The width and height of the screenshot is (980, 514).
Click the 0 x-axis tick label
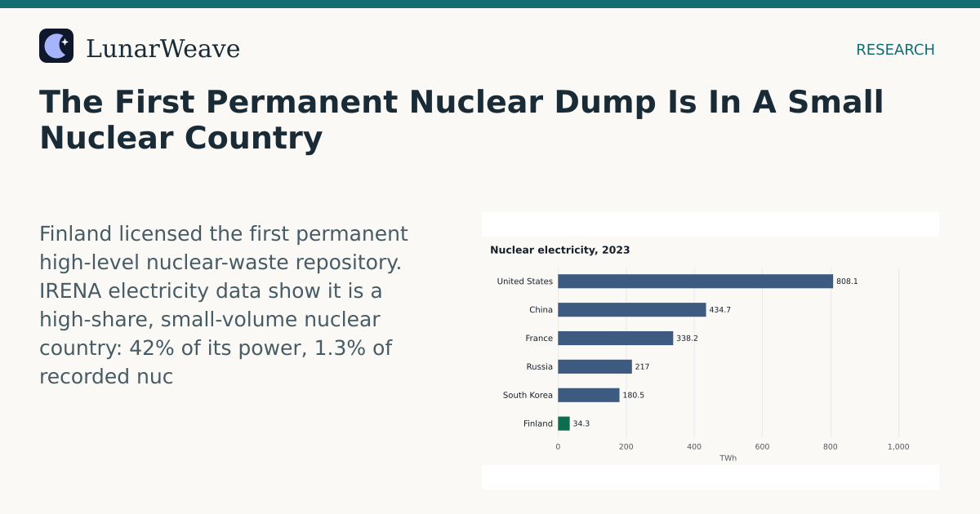click(x=558, y=446)
